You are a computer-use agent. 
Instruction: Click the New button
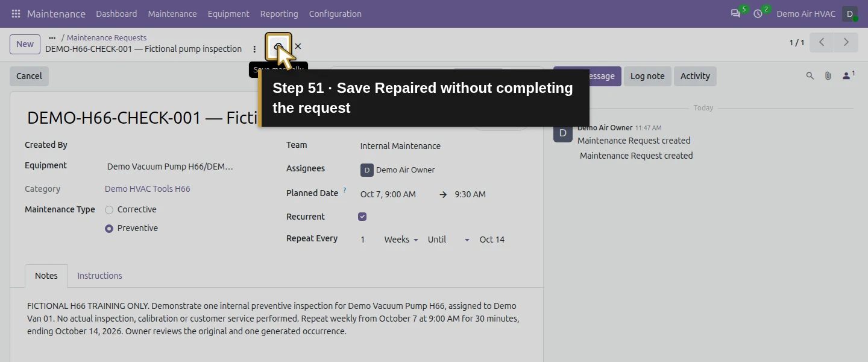coord(25,44)
